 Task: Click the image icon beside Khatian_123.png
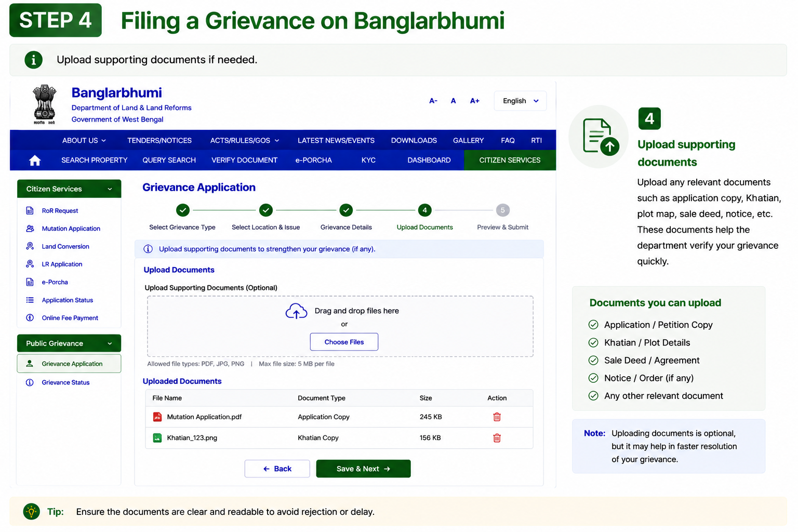[x=157, y=438]
